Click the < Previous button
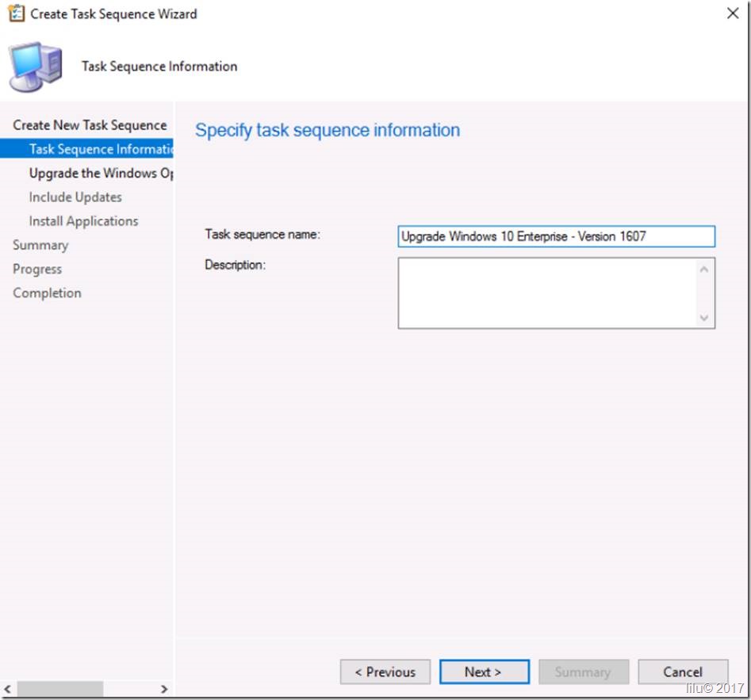 [x=385, y=671]
